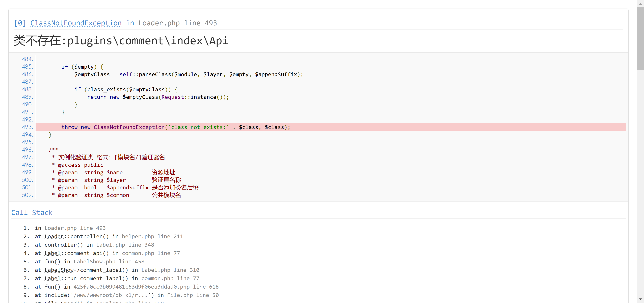Image resolution: width=644 pixels, height=303 pixels.
Task: Click the ClassNotFoundException link in header
Action: [x=76, y=23]
